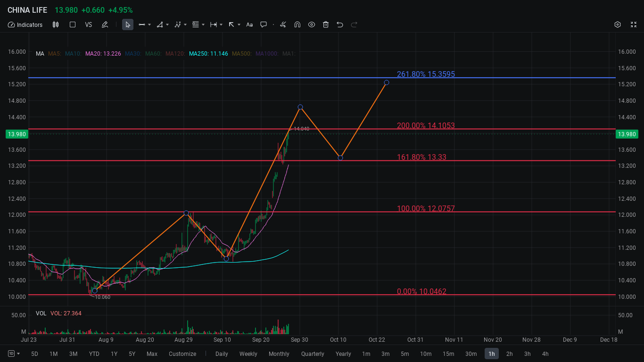Switch to the Weekly chart tab
The width and height of the screenshot is (644, 362).
point(248,354)
